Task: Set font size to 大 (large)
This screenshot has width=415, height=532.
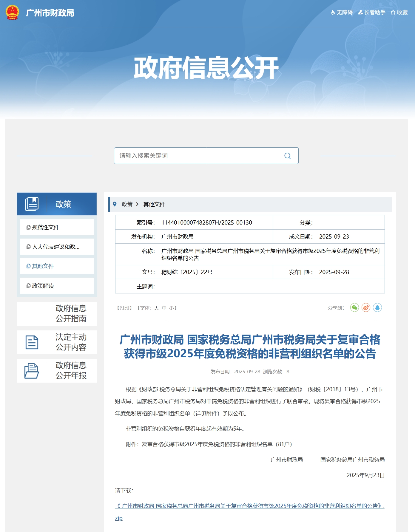Action: click(x=156, y=308)
